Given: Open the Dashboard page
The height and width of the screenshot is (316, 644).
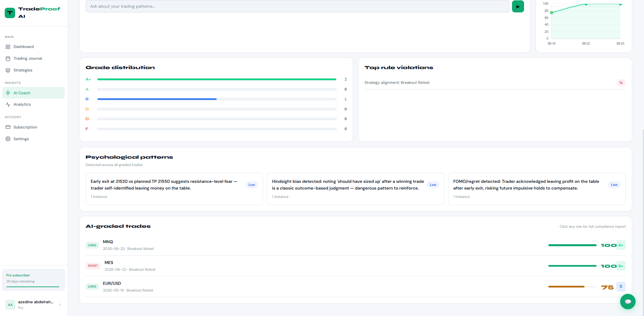Looking at the screenshot, I should (x=34, y=47).
